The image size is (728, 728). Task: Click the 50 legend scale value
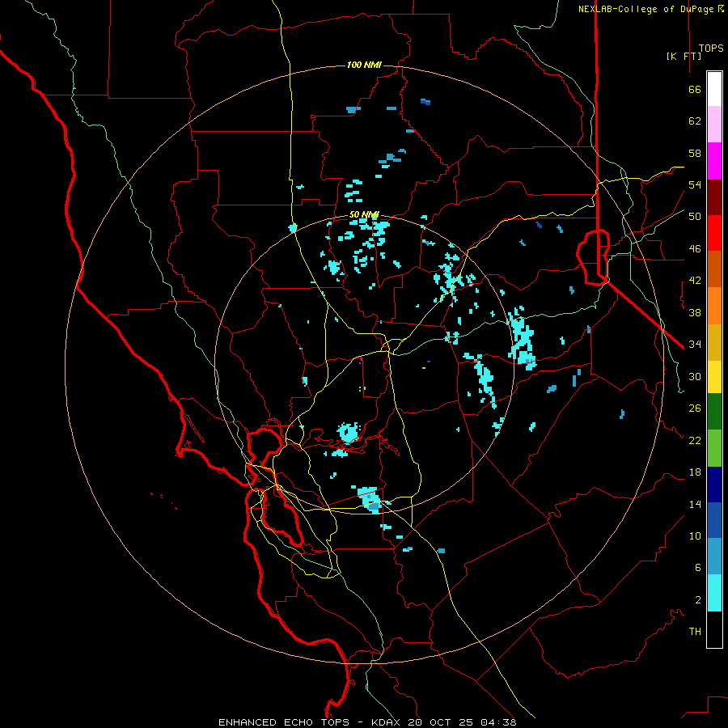pos(695,217)
